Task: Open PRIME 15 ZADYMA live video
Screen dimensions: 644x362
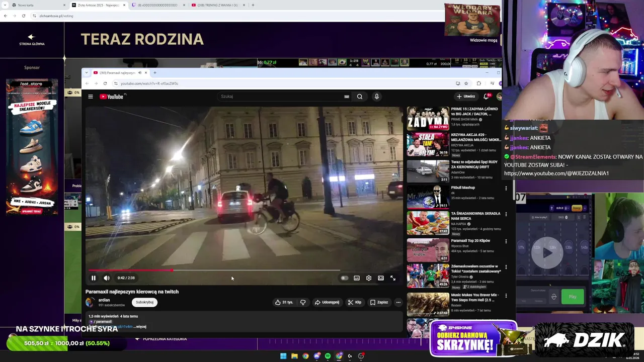Action: (428, 119)
